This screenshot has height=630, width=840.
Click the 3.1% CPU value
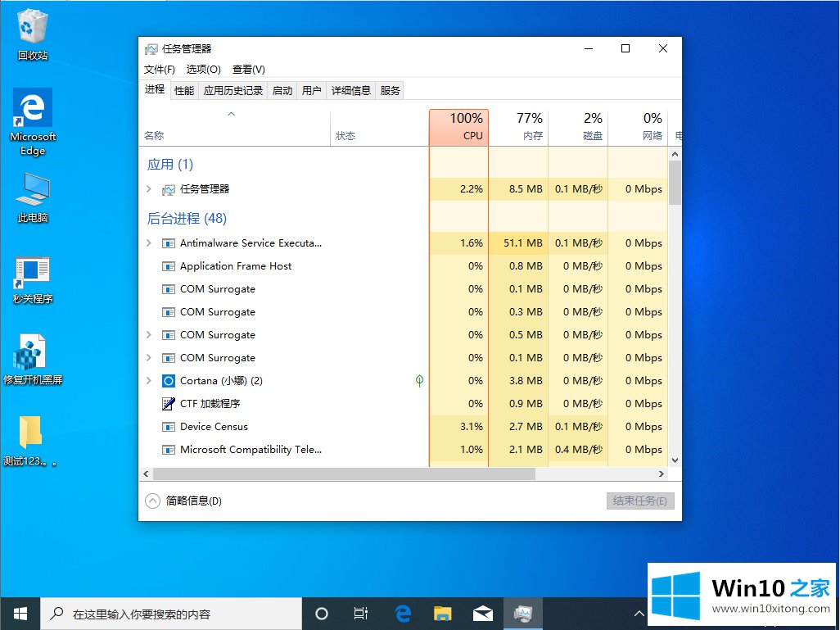[x=472, y=427]
